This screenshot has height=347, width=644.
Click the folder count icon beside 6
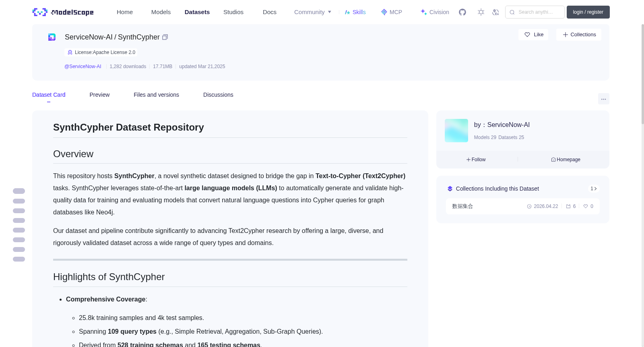(568, 206)
